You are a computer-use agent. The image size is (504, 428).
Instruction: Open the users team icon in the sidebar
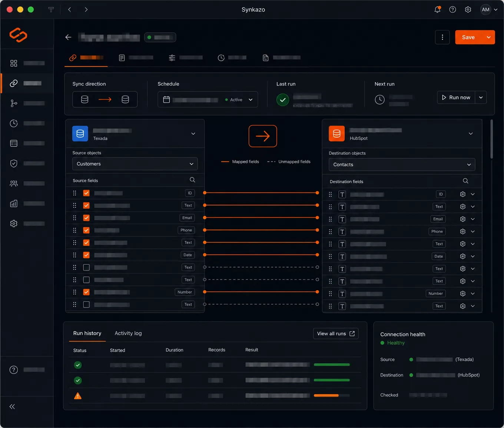click(14, 183)
